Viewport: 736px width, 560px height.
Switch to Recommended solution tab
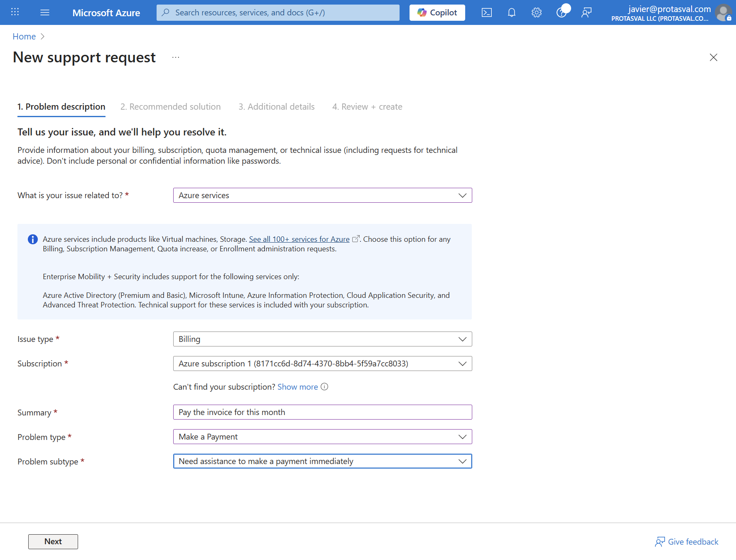(x=171, y=107)
